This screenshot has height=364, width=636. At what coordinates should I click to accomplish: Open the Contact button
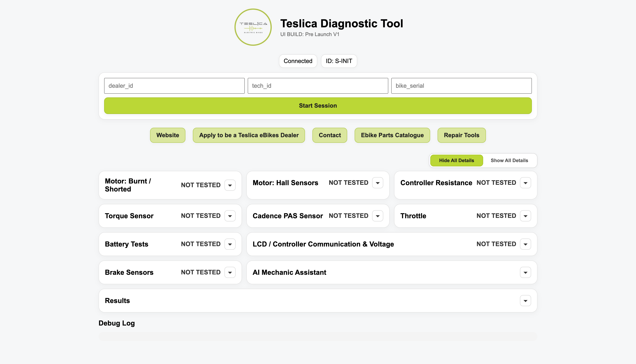click(x=330, y=135)
